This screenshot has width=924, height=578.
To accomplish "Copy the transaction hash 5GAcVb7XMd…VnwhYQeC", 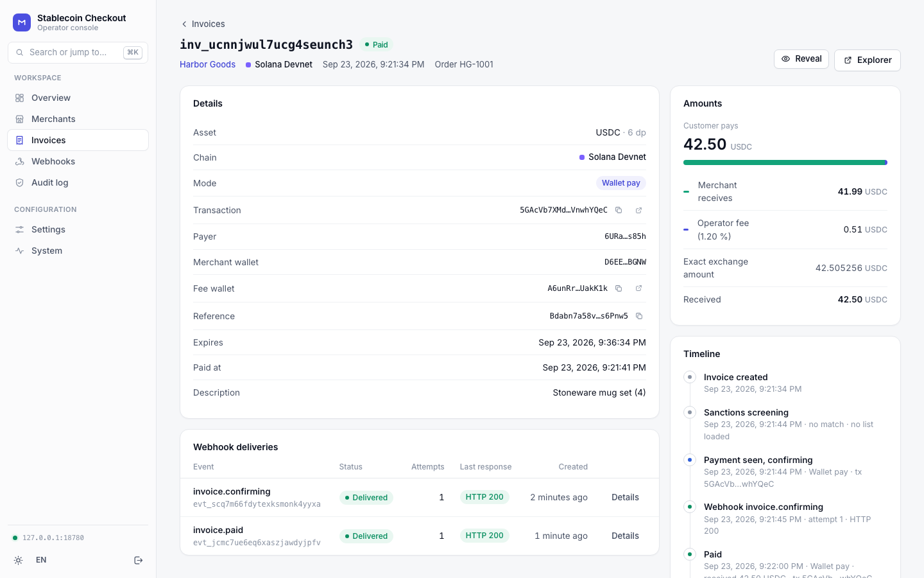I will coord(619,210).
